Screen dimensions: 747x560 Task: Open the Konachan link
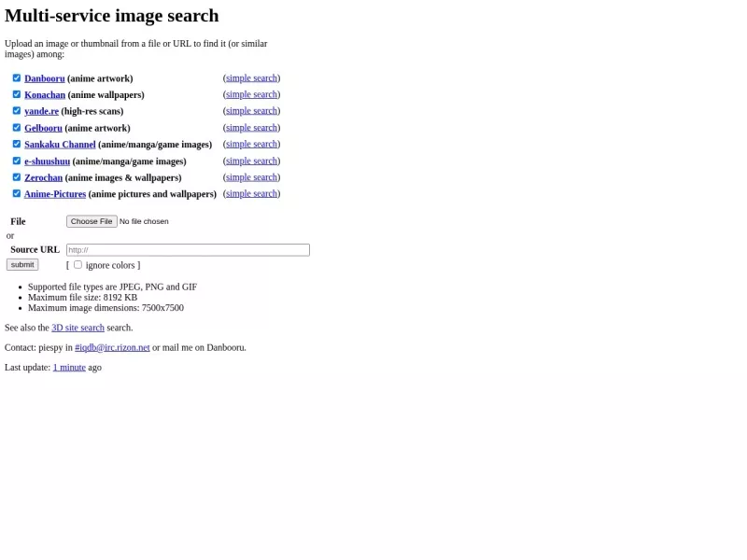(x=45, y=95)
